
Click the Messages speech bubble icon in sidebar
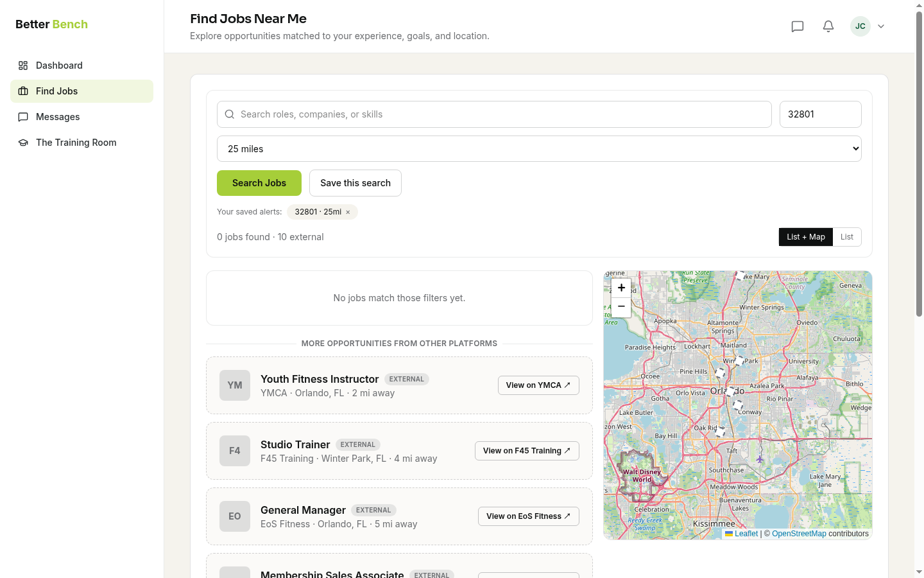pos(23,117)
